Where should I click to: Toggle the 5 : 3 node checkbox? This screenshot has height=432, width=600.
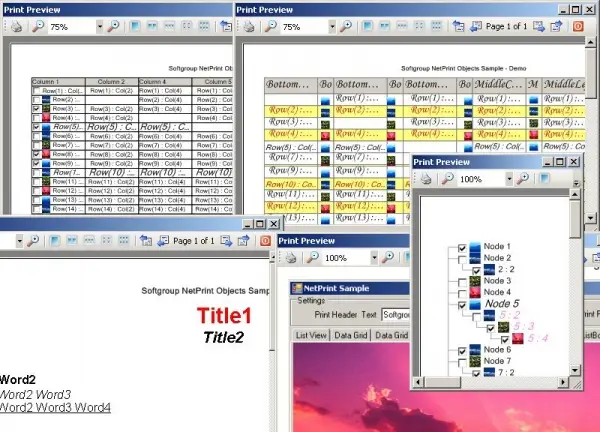click(491, 328)
